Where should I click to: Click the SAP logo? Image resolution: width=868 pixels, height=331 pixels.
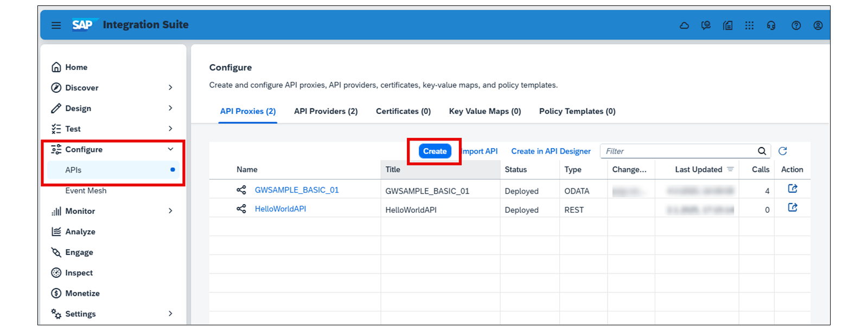(84, 25)
